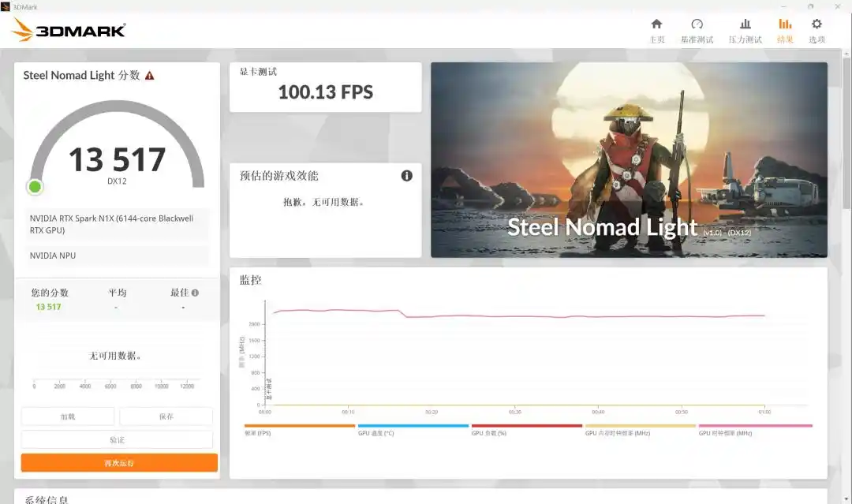Click the Steel Nomad Light banner image
852x504 pixels.
click(629, 159)
